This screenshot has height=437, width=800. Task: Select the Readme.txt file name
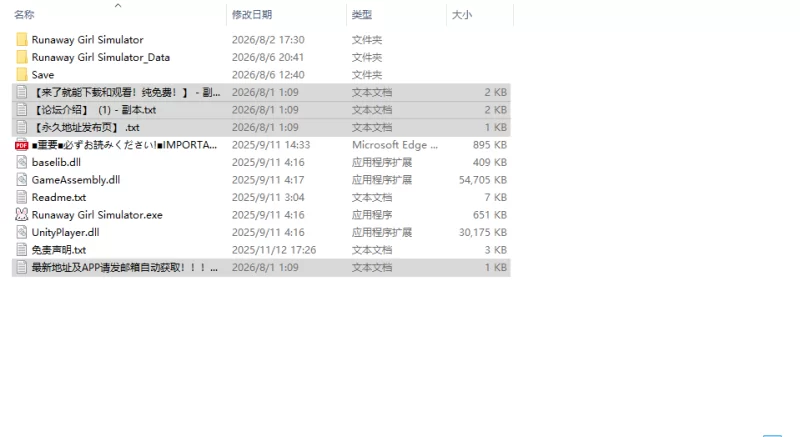pos(59,197)
